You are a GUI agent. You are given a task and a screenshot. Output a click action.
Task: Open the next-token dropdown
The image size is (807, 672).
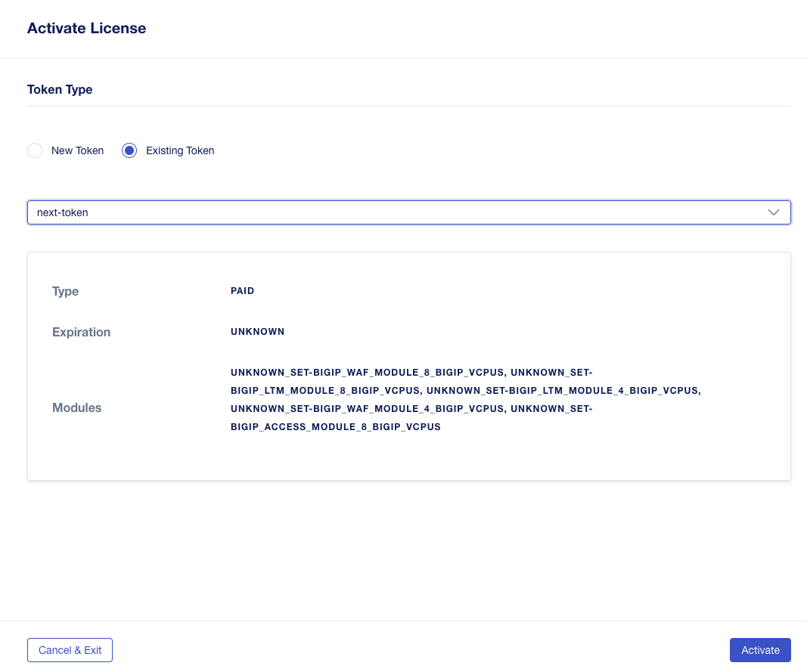click(408, 212)
